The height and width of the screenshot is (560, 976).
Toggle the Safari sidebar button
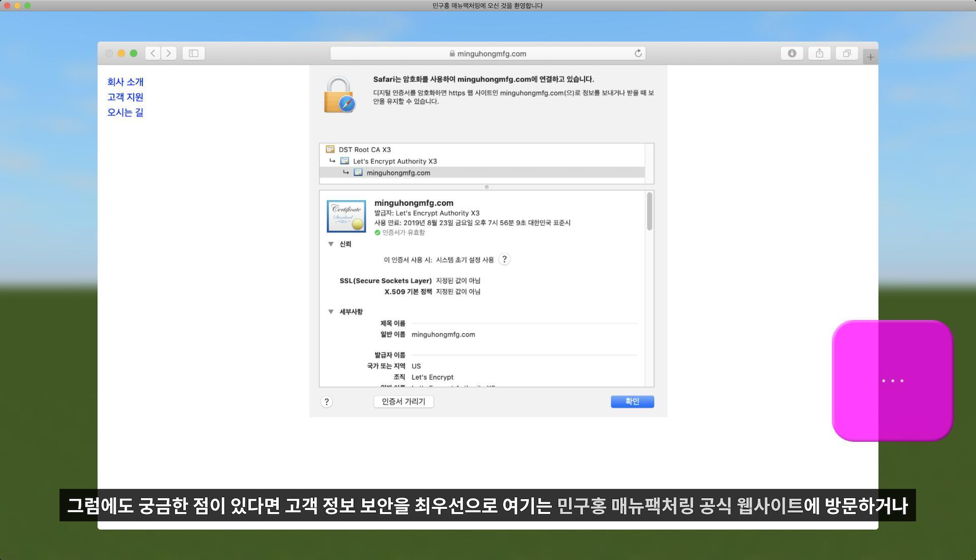(194, 53)
